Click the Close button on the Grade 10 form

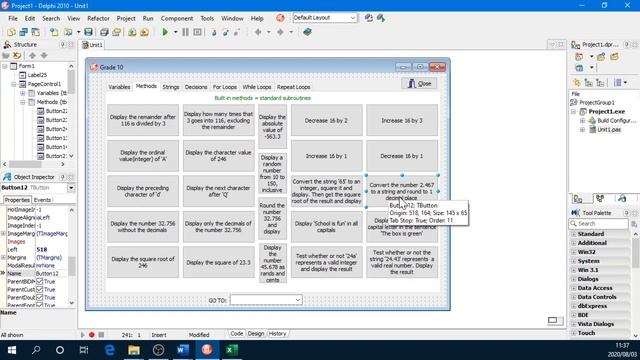[419, 83]
